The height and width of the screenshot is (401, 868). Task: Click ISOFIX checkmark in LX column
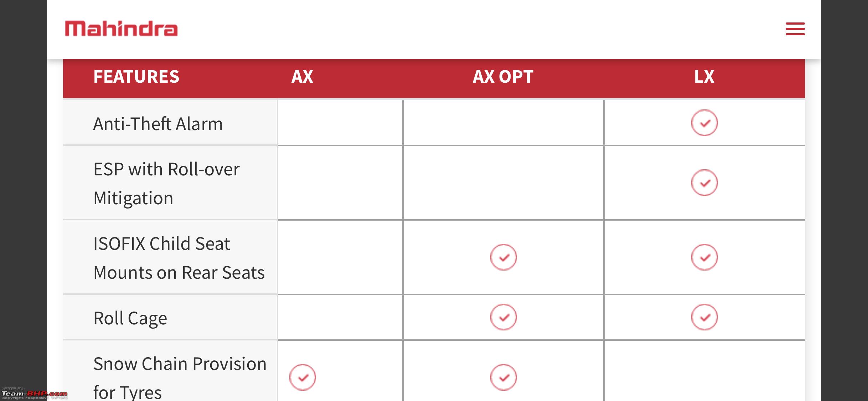point(704,257)
